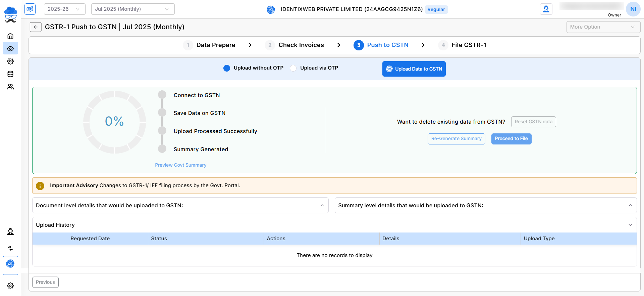Select step 3 Push to GSTN
Screen dimensions: 644x296
pos(381,45)
